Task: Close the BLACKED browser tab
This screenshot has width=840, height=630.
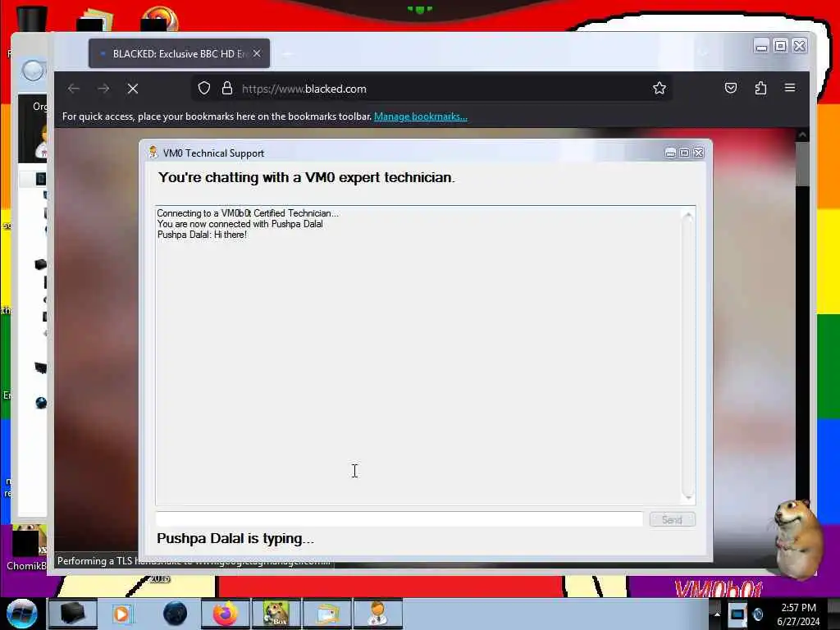Action: pyautogui.click(x=257, y=53)
